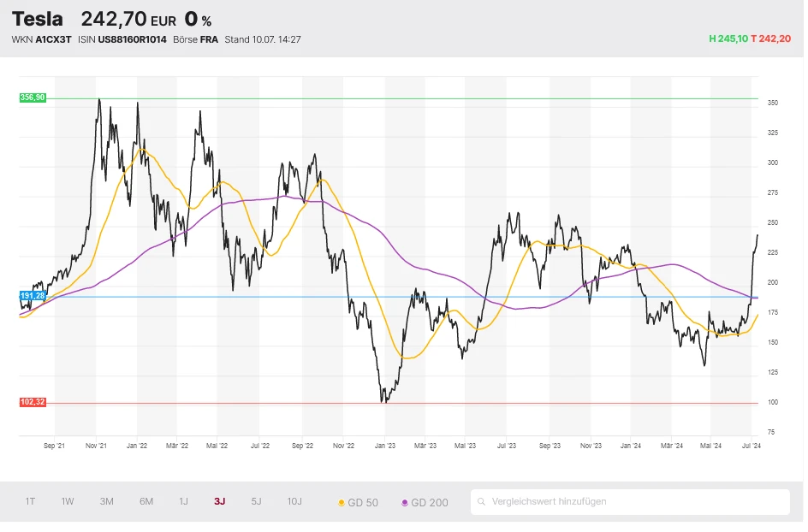Switch chart range to 1T
808x532 pixels.
[x=30, y=502]
